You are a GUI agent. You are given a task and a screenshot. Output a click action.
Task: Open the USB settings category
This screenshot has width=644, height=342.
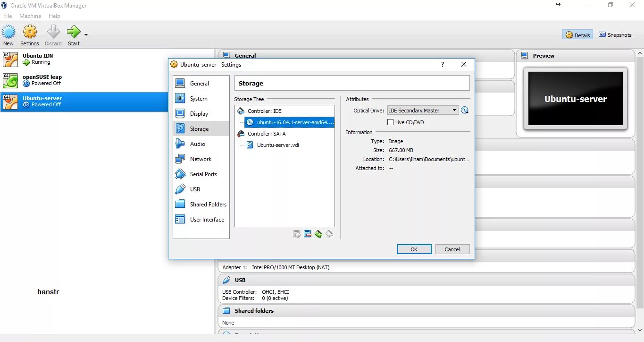[201, 189]
